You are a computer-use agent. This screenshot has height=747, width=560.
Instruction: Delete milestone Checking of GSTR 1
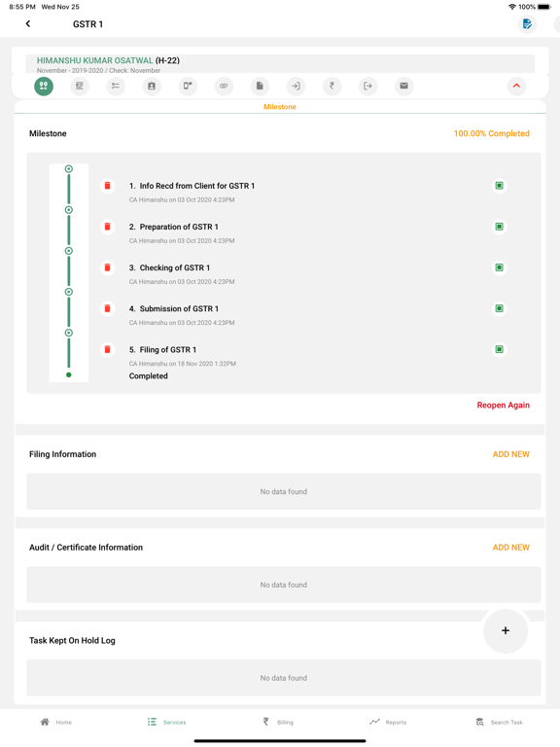coord(108,267)
